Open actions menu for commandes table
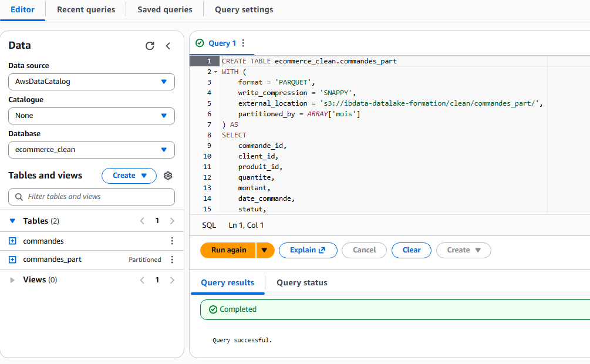The width and height of the screenshot is (590, 364). point(172,241)
